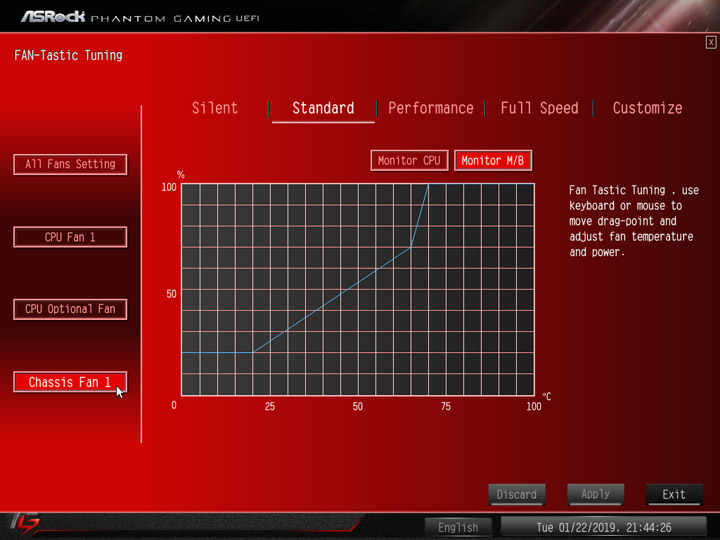Click the fan curve point where it starts rising
720x540 pixels.
tap(253, 353)
